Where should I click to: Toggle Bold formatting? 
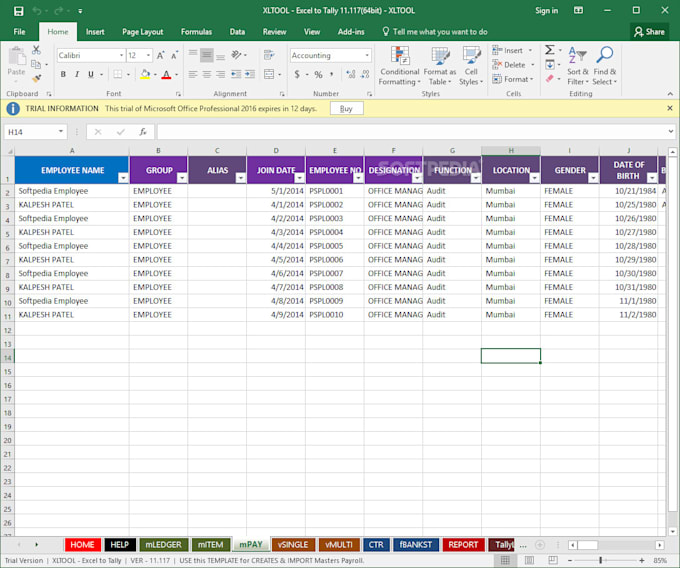click(63, 74)
